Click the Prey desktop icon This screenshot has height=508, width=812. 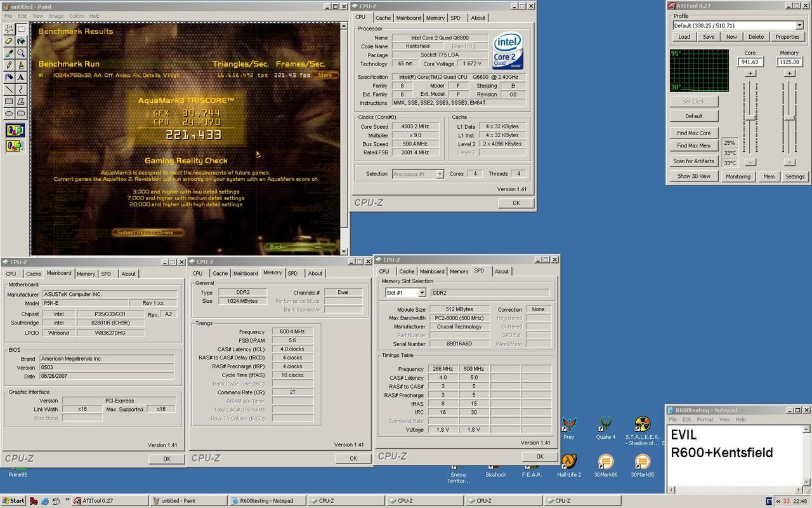point(568,429)
